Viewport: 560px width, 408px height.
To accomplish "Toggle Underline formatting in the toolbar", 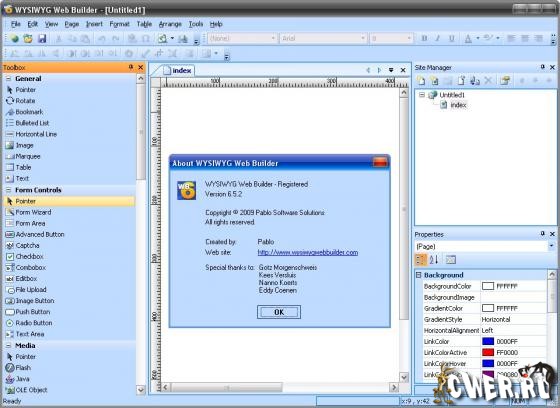I will [452, 38].
